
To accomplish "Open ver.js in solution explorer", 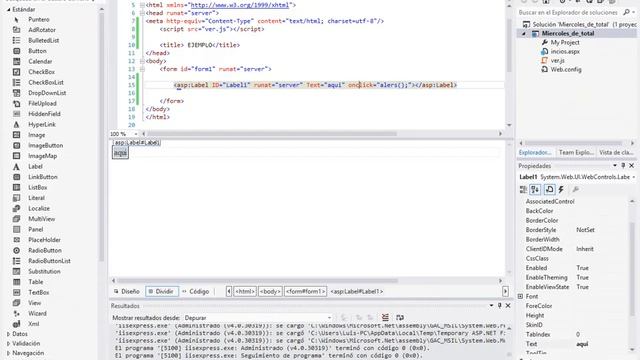I will [x=558, y=61].
